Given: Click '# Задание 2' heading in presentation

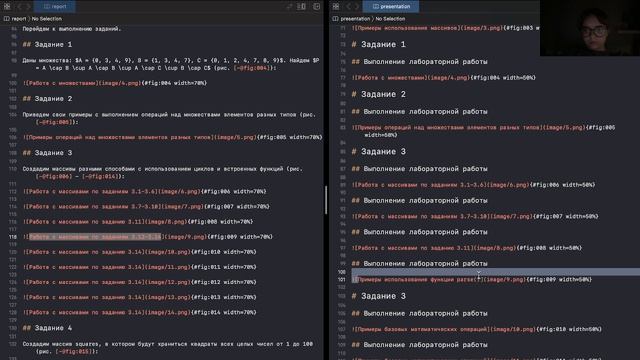Looking at the screenshot, I should pyautogui.click(x=379, y=94).
